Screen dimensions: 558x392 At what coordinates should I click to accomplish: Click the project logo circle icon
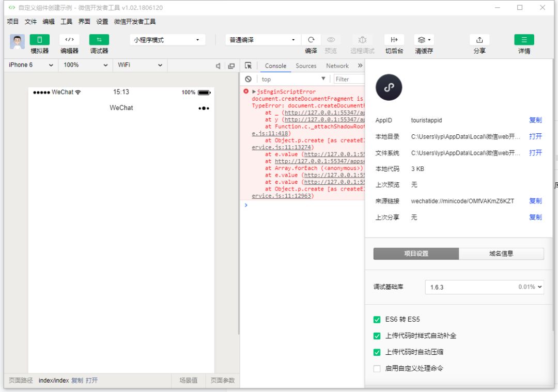coord(389,87)
